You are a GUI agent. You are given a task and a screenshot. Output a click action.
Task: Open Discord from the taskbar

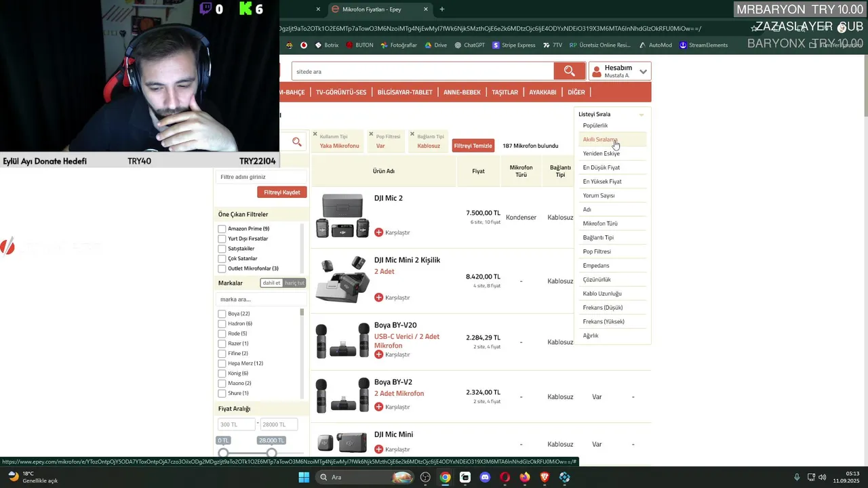pos(485,477)
